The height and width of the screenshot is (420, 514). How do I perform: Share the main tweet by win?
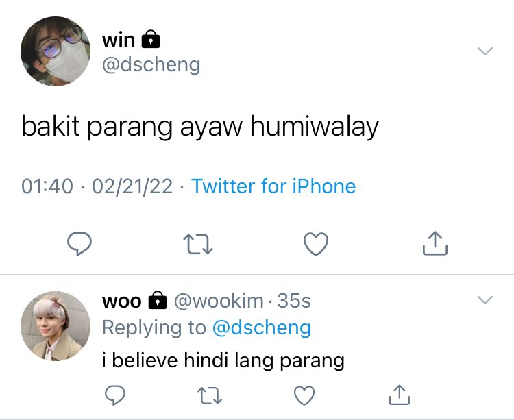[435, 243]
